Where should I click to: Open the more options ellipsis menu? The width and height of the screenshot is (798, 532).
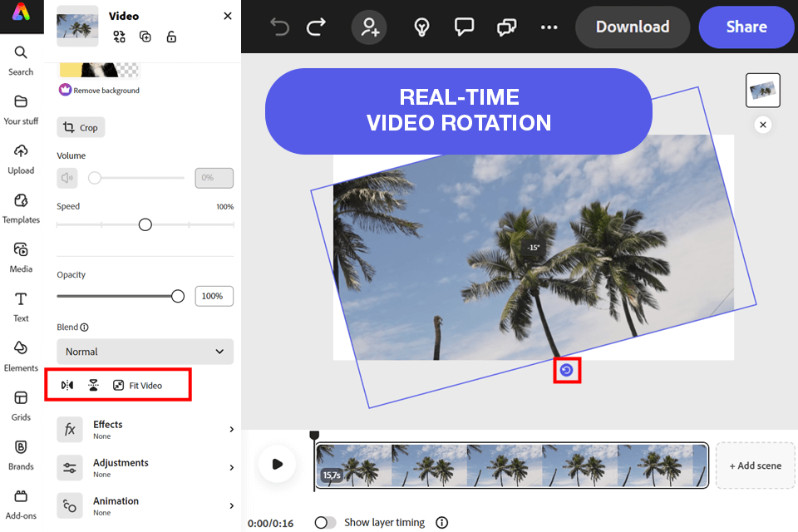coord(549,27)
